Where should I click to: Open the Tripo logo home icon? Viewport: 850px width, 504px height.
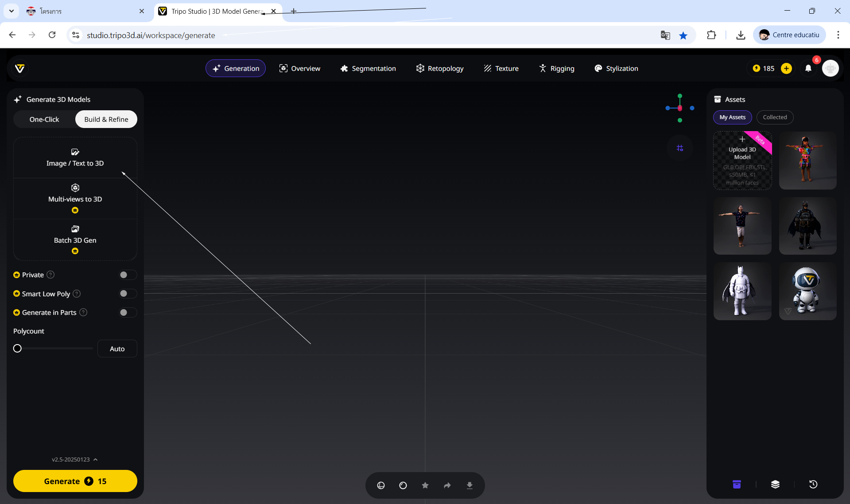coord(20,68)
